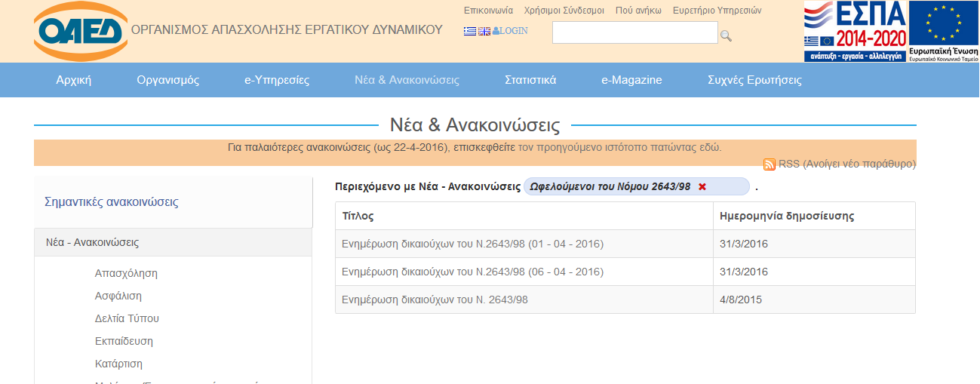Click the Νέα & Ανακοινώσεις page heading
This screenshot has height=384, width=980.
point(475,124)
